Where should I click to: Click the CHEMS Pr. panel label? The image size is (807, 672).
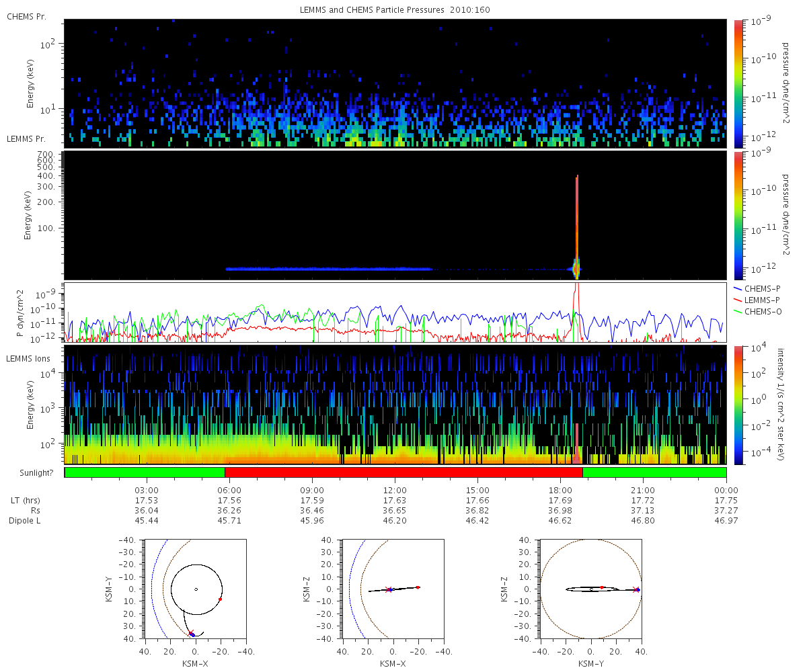pyautogui.click(x=26, y=16)
